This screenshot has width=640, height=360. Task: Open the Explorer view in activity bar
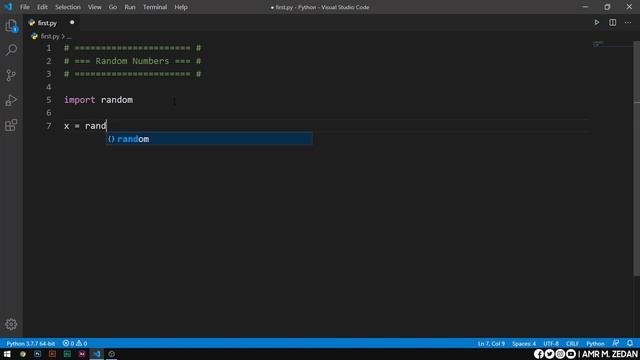(11, 26)
